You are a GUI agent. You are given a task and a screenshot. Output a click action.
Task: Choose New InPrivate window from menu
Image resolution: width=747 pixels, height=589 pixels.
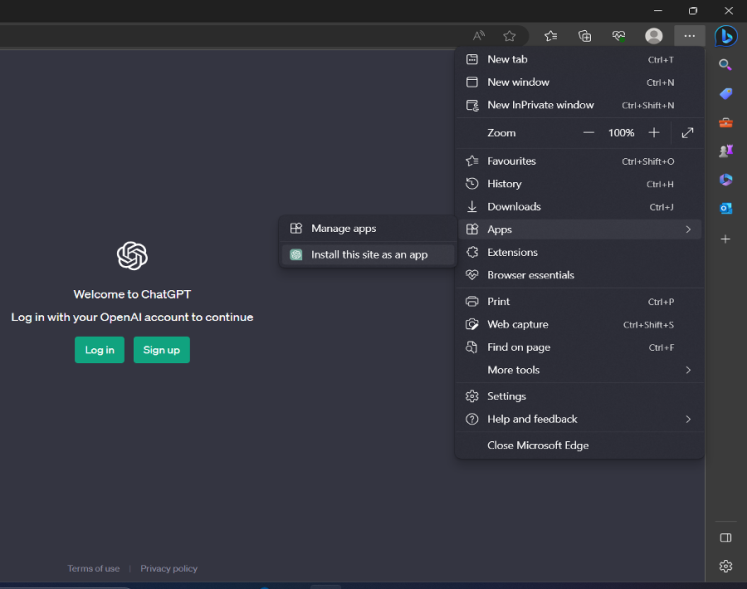point(540,105)
